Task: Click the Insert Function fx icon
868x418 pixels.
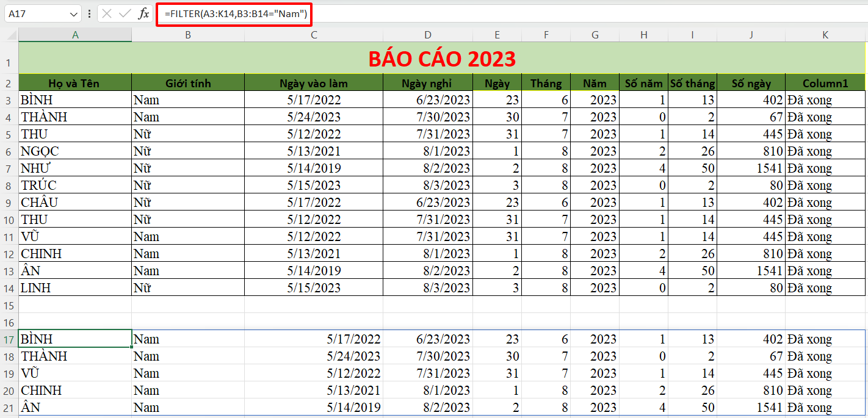Action: tap(143, 14)
